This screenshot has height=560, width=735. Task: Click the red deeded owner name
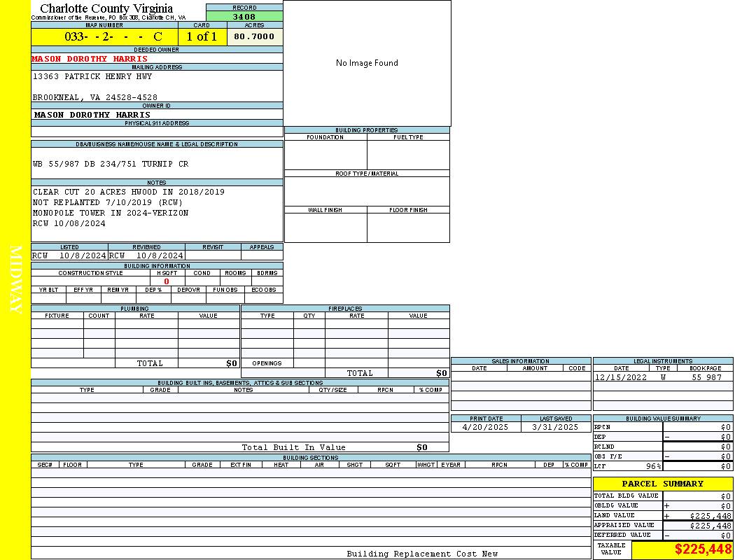90,59
